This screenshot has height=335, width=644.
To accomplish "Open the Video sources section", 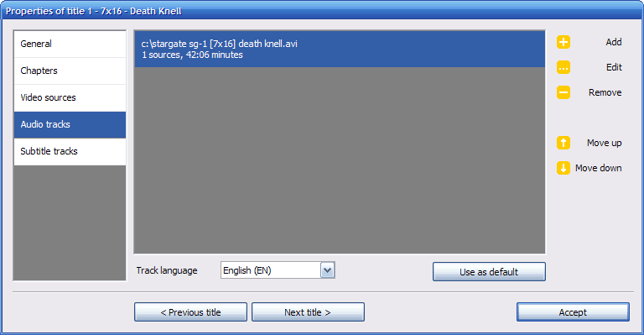I will point(70,98).
